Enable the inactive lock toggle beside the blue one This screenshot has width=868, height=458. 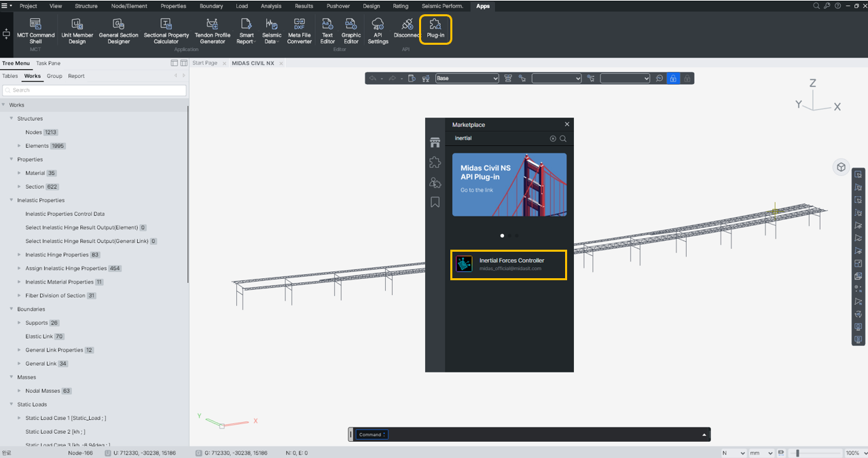[x=687, y=78]
